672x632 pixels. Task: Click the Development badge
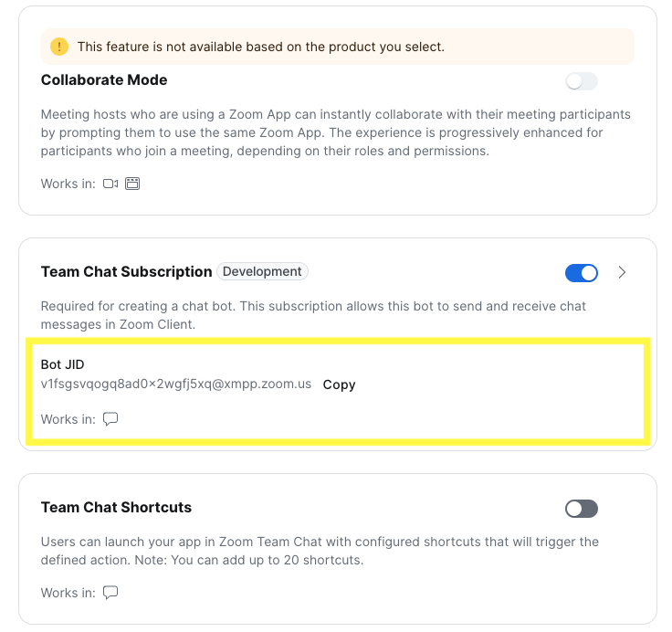pyautogui.click(x=262, y=271)
